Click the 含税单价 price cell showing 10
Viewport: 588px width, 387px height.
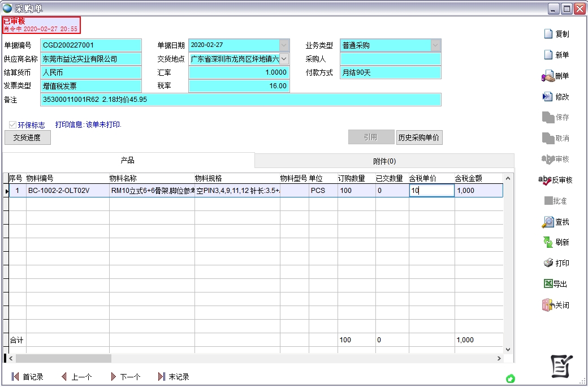433,190
